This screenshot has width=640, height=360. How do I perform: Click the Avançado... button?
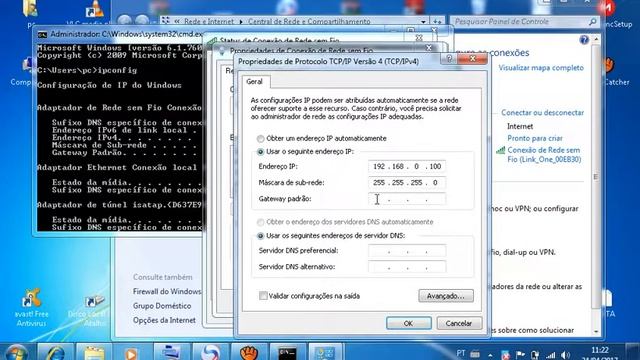point(446,296)
